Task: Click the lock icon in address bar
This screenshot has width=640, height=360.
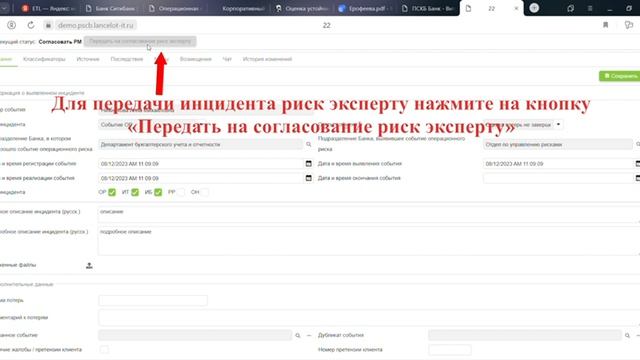Action: (x=48, y=25)
